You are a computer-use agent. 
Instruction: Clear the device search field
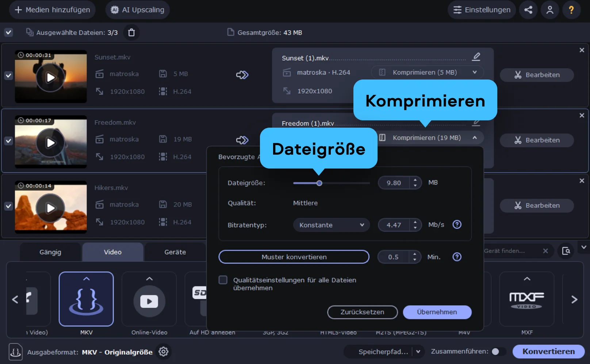(x=545, y=251)
